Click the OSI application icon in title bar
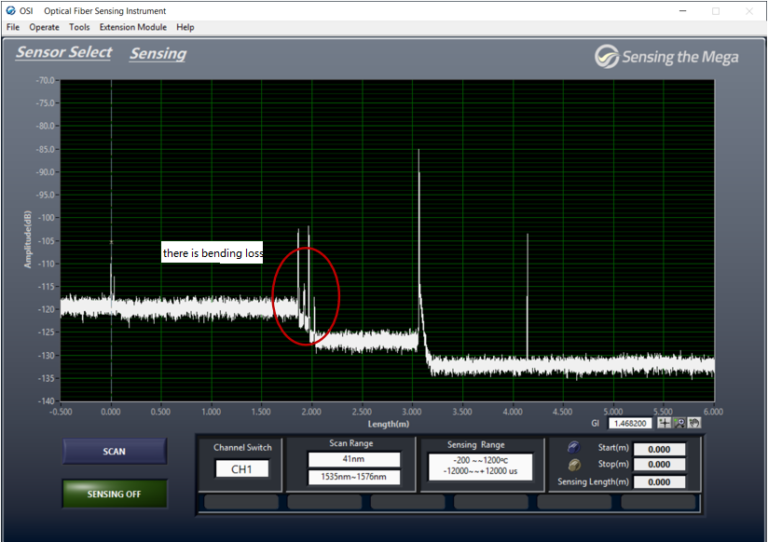This screenshot has height=542, width=768. pos(10,10)
